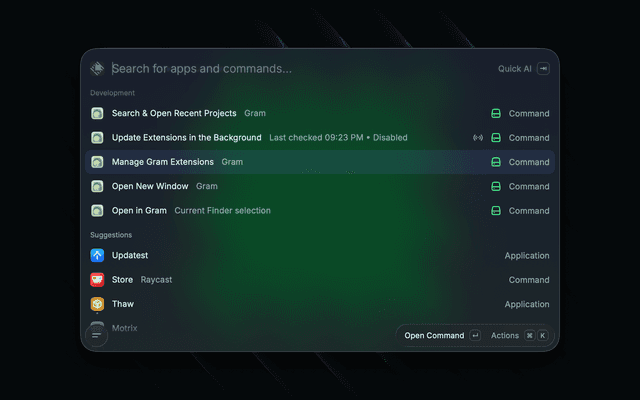Click 'Raycast' subtitle on Store row
This screenshot has width=640, height=400.
(156, 280)
